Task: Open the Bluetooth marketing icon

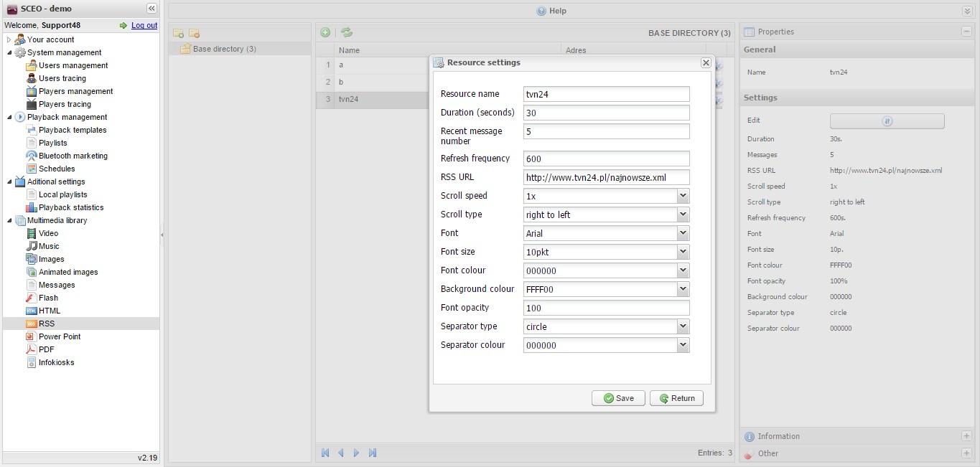Action: coord(32,156)
